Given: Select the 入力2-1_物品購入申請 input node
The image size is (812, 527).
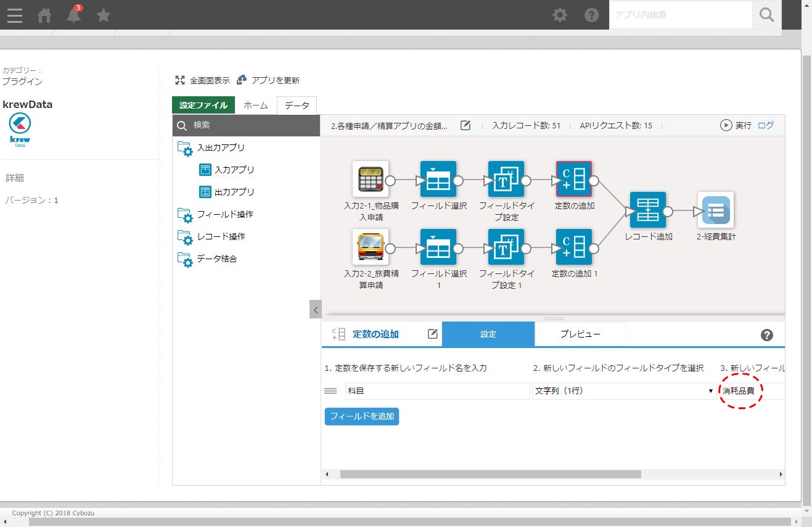Looking at the screenshot, I should 371,179.
